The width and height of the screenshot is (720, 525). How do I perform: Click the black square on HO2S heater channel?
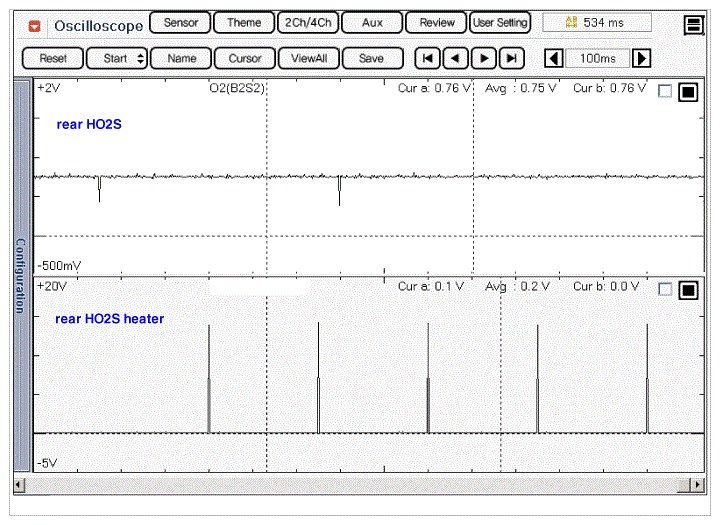(x=688, y=291)
